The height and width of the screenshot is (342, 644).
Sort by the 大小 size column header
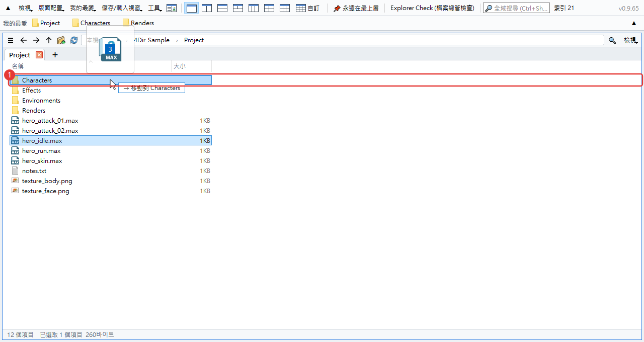[192, 66]
